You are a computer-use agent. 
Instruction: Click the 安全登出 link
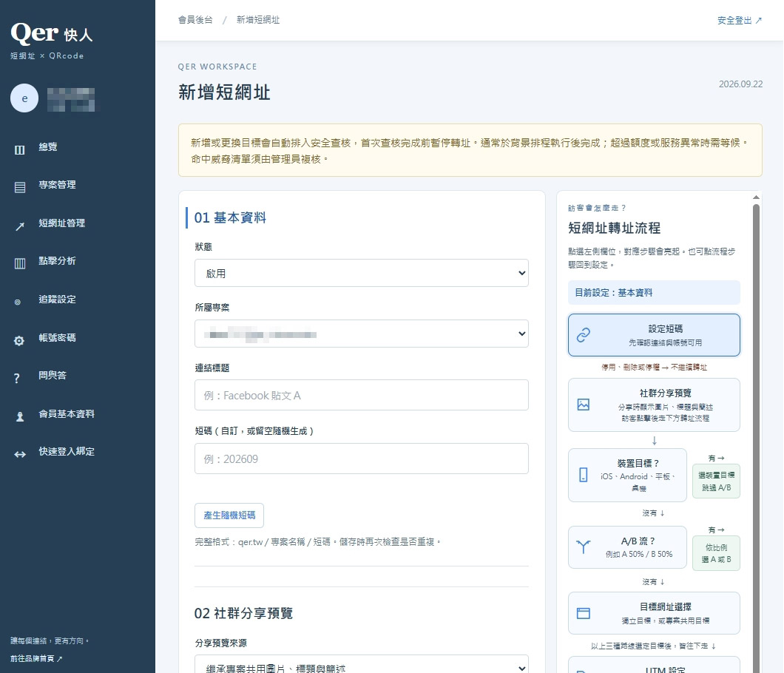[x=740, y=21]
